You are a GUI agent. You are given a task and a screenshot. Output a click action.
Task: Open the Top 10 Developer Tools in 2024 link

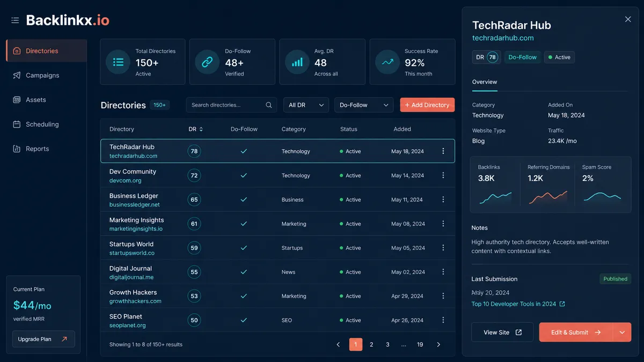point(518,304)
